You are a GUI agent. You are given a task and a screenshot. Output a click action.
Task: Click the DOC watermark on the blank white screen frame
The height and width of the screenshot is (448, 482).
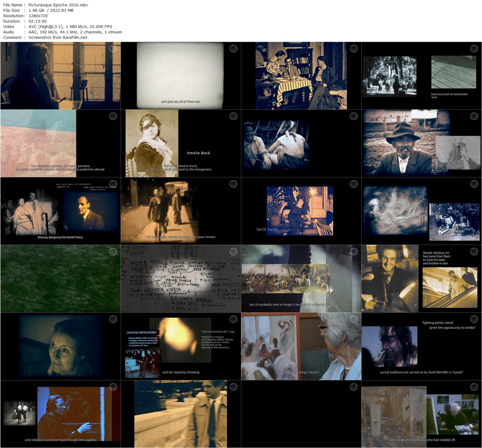click(x=233, y=48)
